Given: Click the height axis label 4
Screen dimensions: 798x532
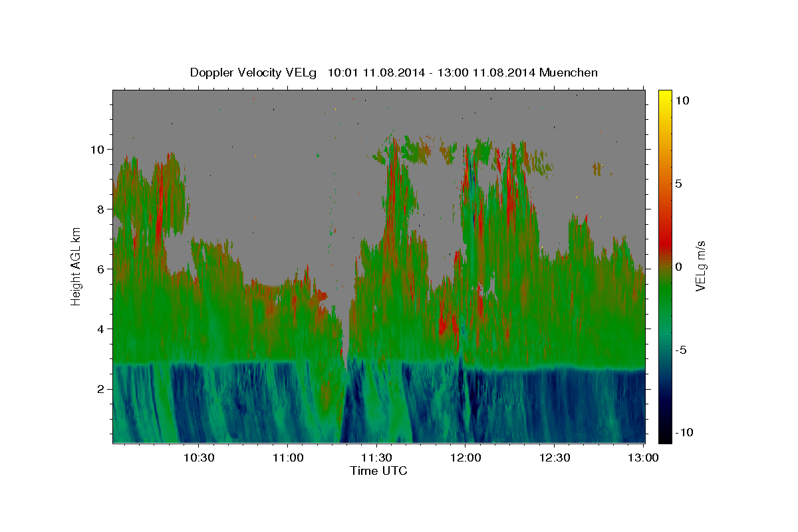Looking at the screenshot, I should tap(102, 329).
